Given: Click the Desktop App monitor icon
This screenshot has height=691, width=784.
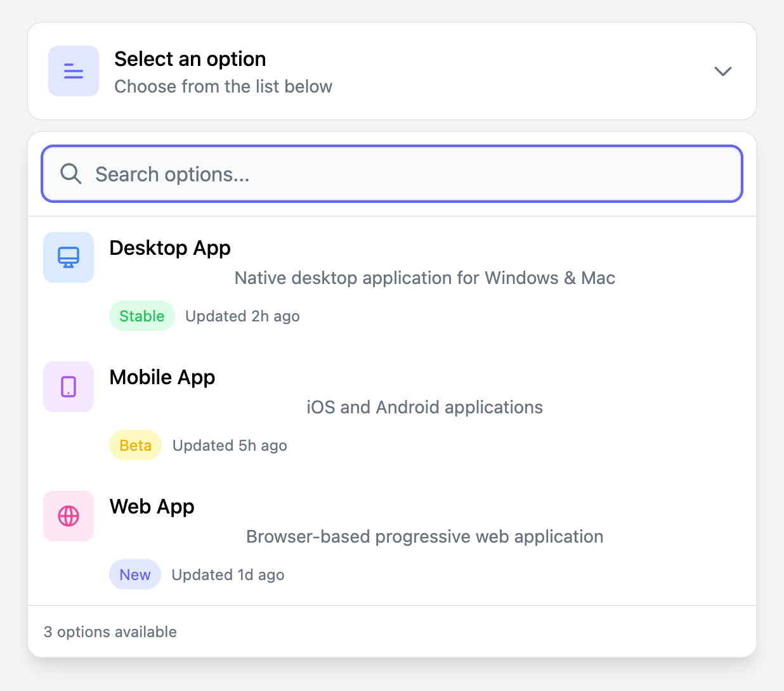Looking at the screenshot, I should click(x=69, y=257).
